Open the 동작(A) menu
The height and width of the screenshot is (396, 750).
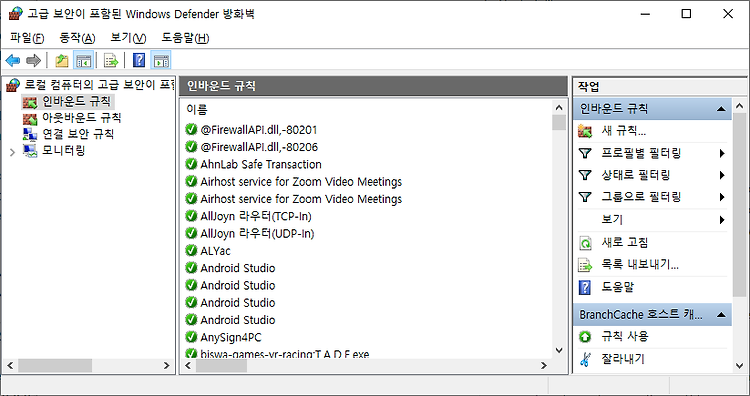click(x=77, y=38)
